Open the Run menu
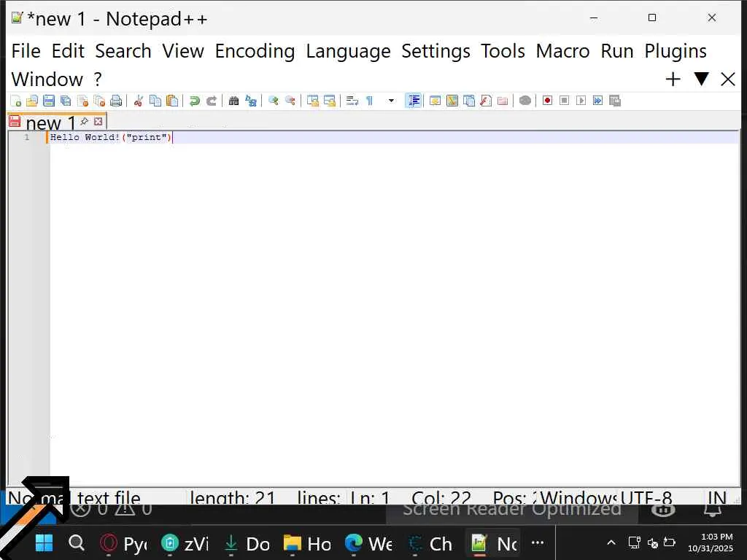This screenshot has height=560, width=747. [x=617, y=51]
